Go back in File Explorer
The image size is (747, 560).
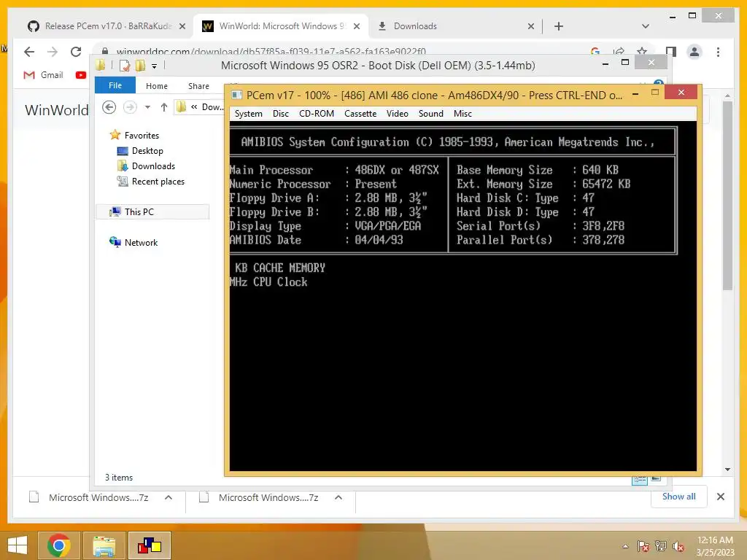[x=109, y=107]
